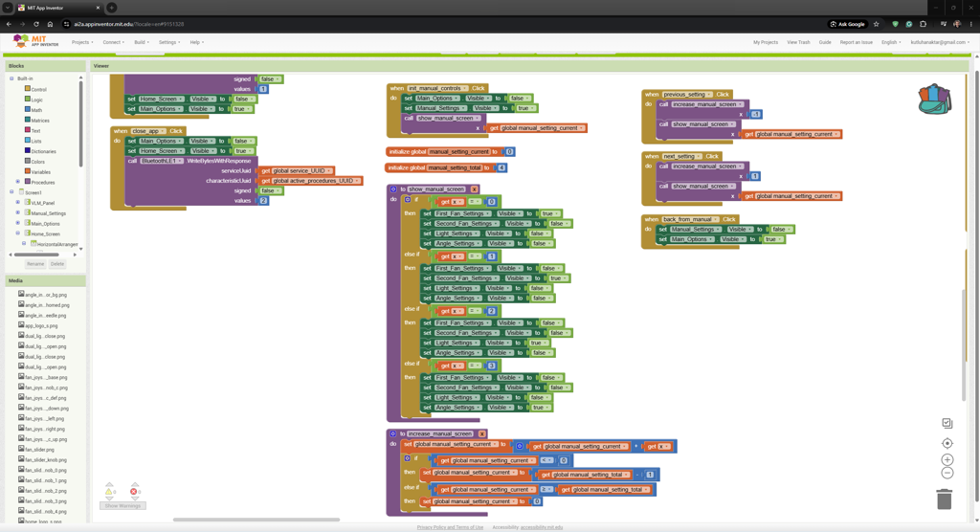The height and width of the screenshot is (532, 980).
Task: Open the Connect menu
Action: tap(113, 42)
